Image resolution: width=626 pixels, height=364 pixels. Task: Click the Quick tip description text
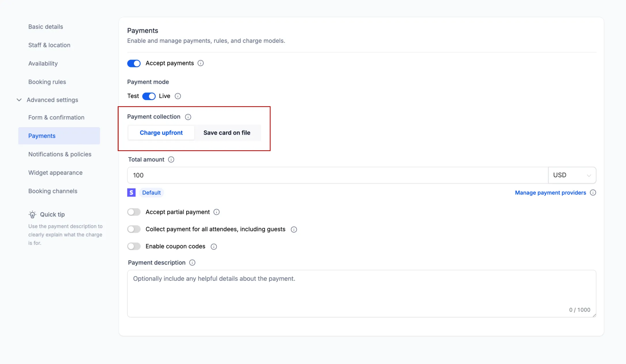(65, 234)
